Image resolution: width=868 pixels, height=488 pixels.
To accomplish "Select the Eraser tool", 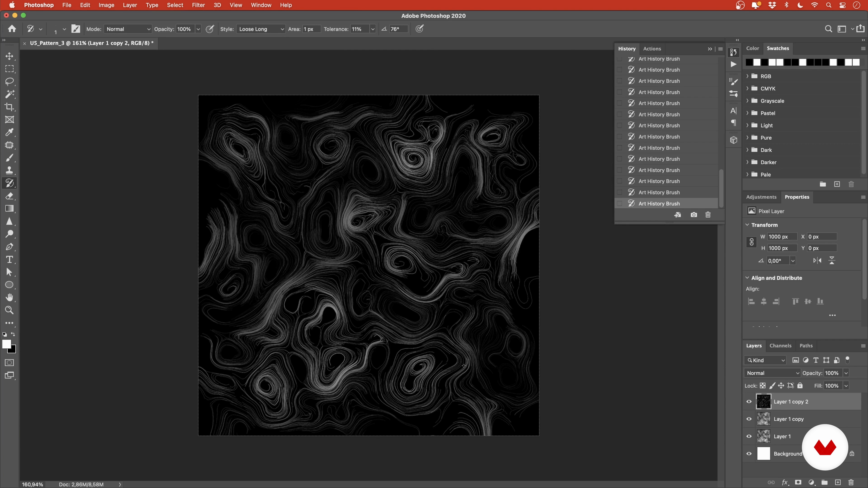I will click(9, 196).
